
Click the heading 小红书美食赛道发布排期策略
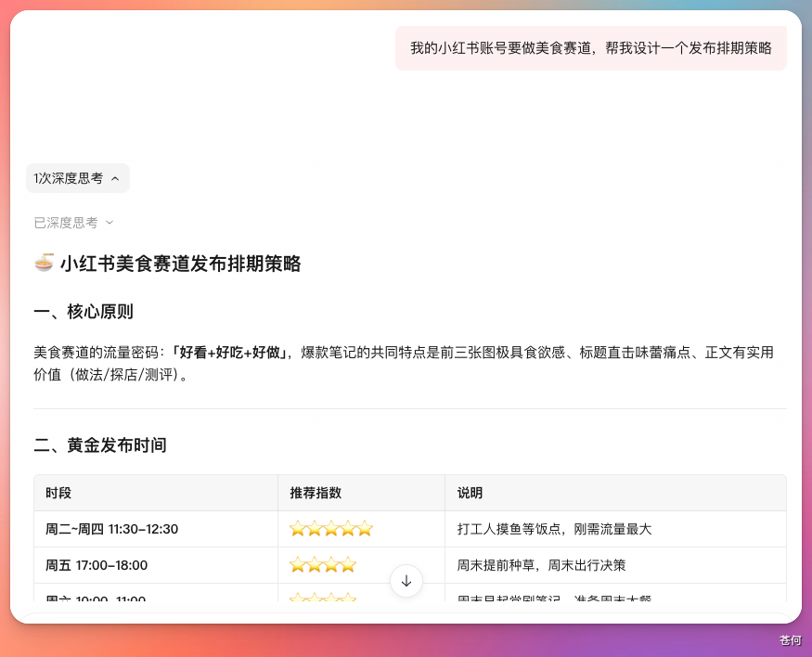coord(180,264)
